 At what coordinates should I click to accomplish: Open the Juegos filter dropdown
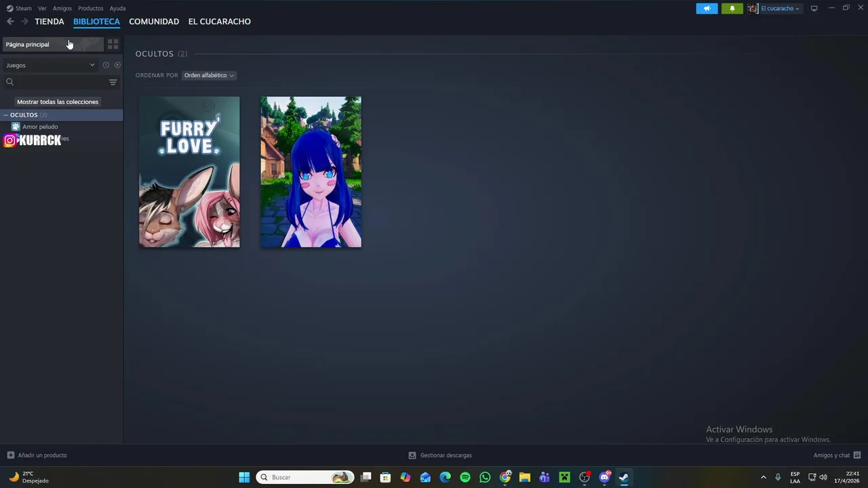click(x=51, y=65)
